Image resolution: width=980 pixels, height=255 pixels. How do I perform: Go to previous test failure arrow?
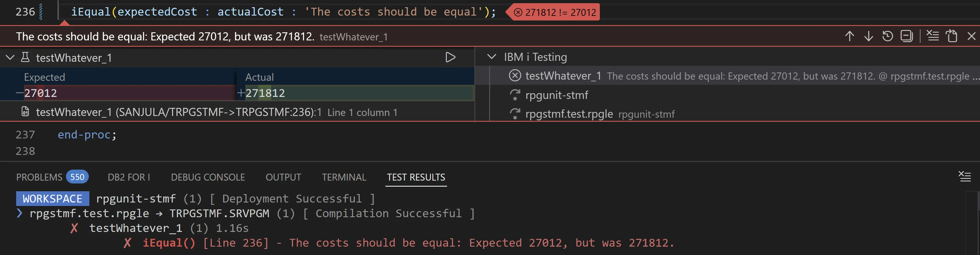pyautogui.click(x=849, y=36)
